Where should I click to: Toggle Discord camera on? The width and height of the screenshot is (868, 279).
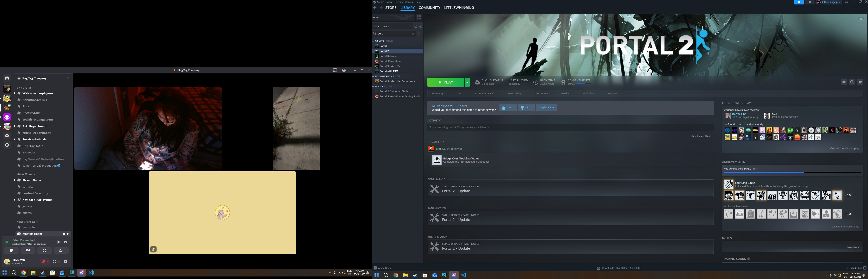coord(11,250)
